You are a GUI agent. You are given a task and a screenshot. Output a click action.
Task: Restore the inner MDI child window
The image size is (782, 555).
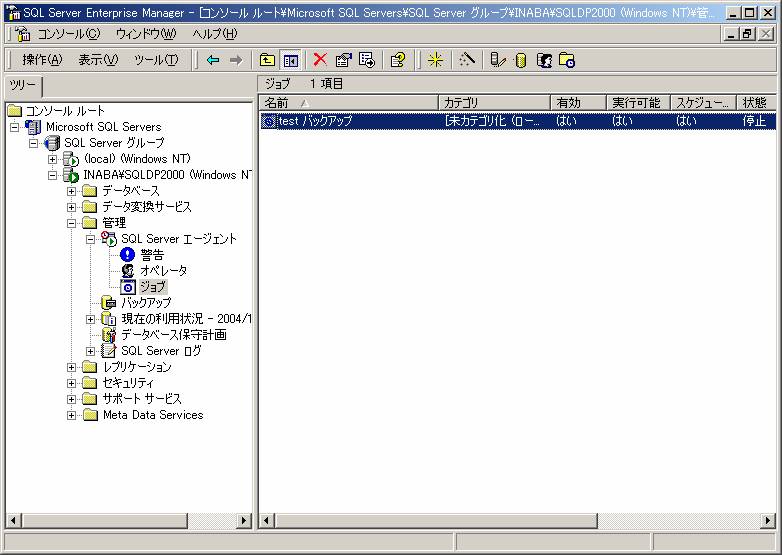(x=747, y=34)
